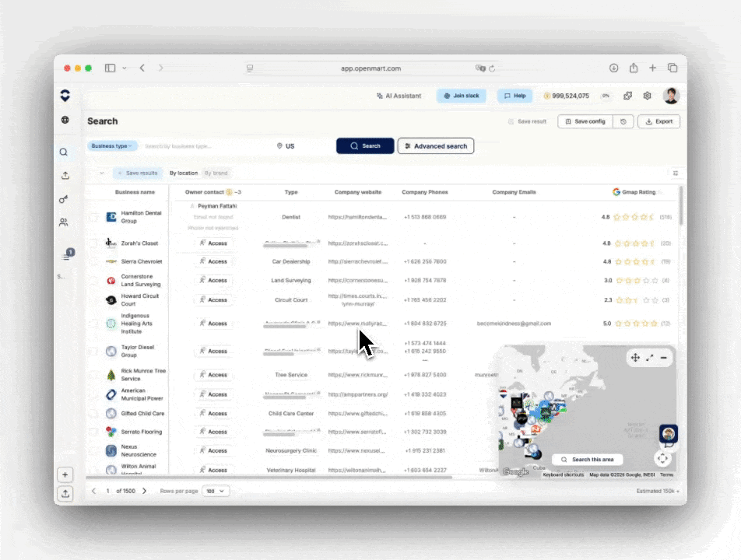Click Access button for Sierra Chevrolet
The image size is (741, 560).
point(213,261)
